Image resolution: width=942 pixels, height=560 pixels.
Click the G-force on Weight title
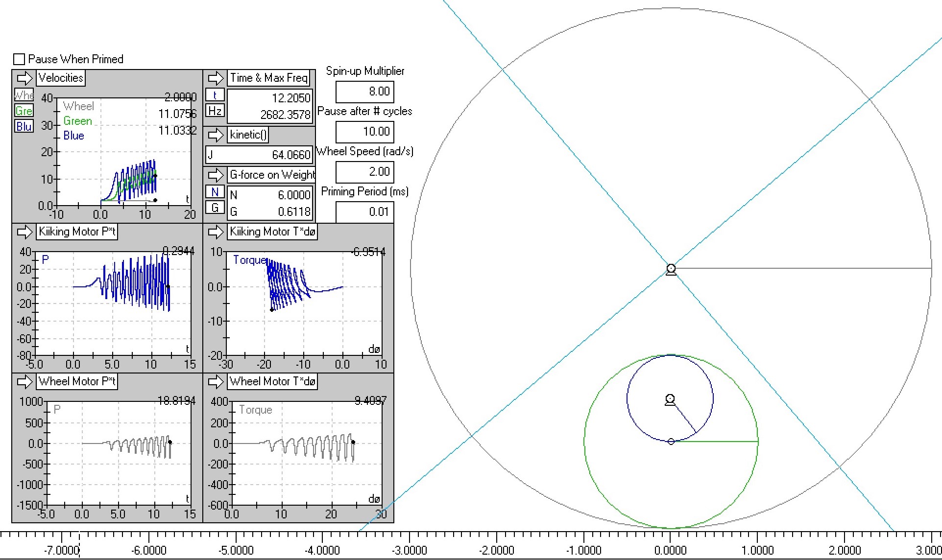272,175
